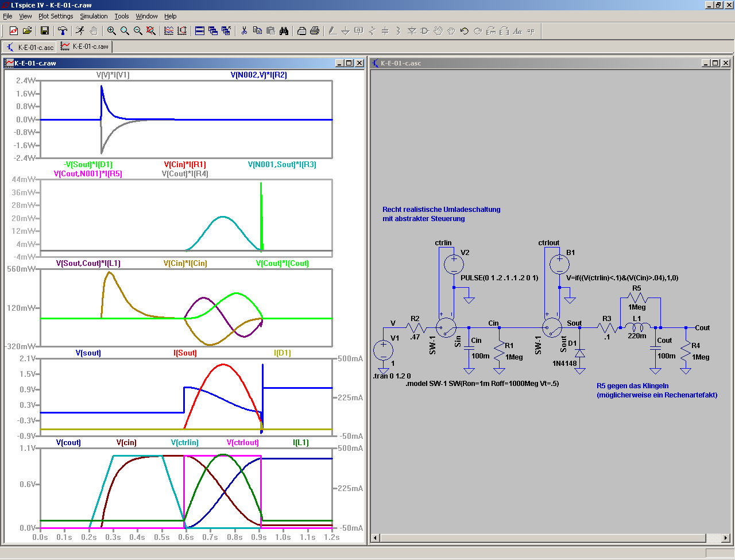Open Find with the binoculars icon
Screen dimensions: 735x560
click(x=284, y=31)
